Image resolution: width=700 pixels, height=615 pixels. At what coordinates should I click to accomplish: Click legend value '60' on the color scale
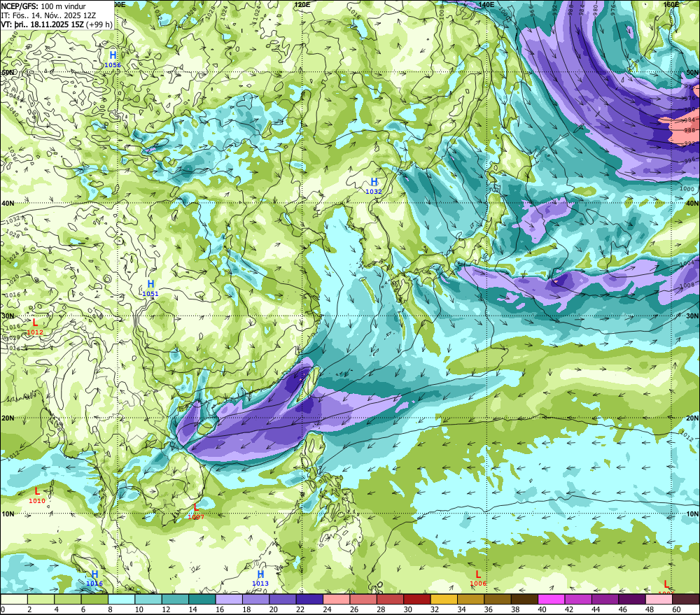click(676, 609)
